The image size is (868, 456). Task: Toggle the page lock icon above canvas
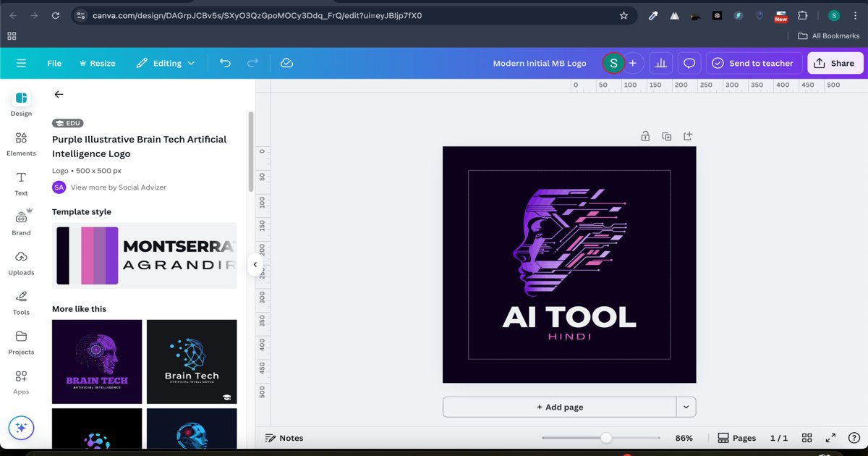click(645, 136)
